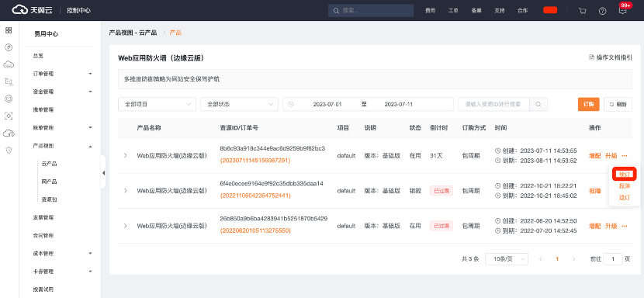Select 退订 from the popup menu

625,198
